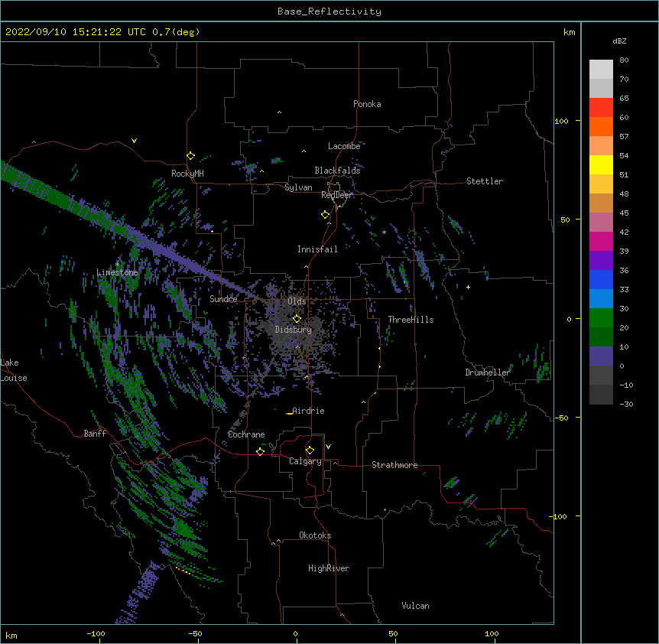
Task: Click the Limestone label
Action: click(117, 272)
